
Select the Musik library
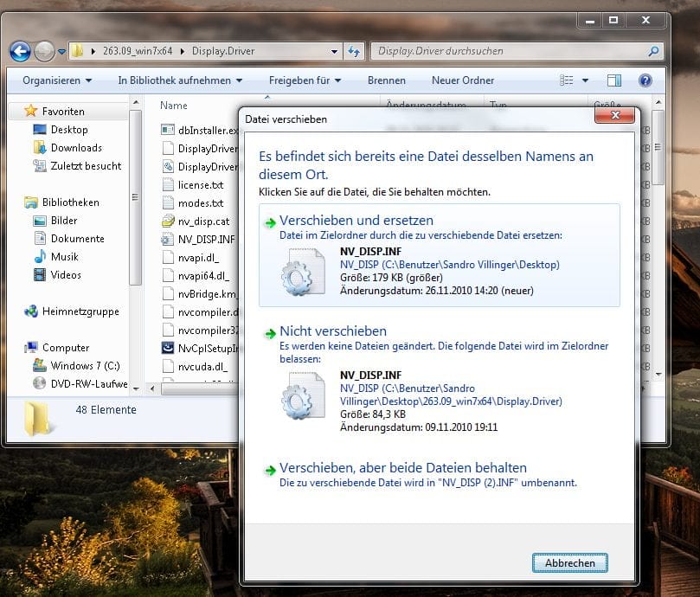(x=64, y=257)
